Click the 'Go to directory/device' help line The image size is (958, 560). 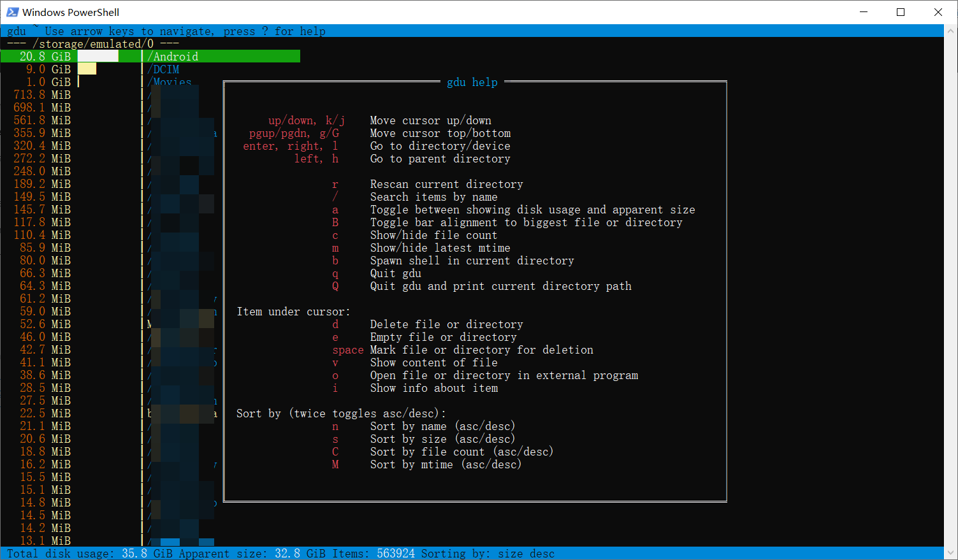pyautogui.click(x=440, y=146)
